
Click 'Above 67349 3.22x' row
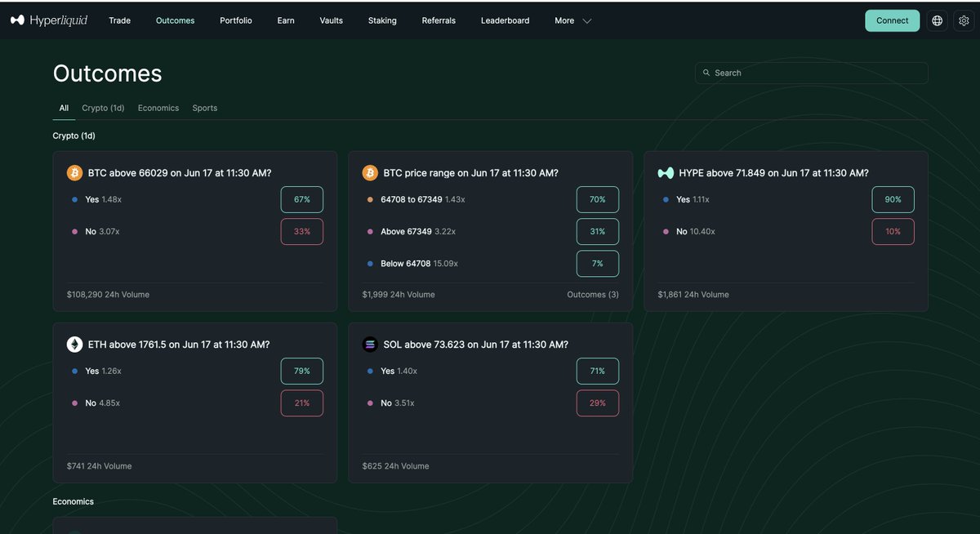pos(418,232)
